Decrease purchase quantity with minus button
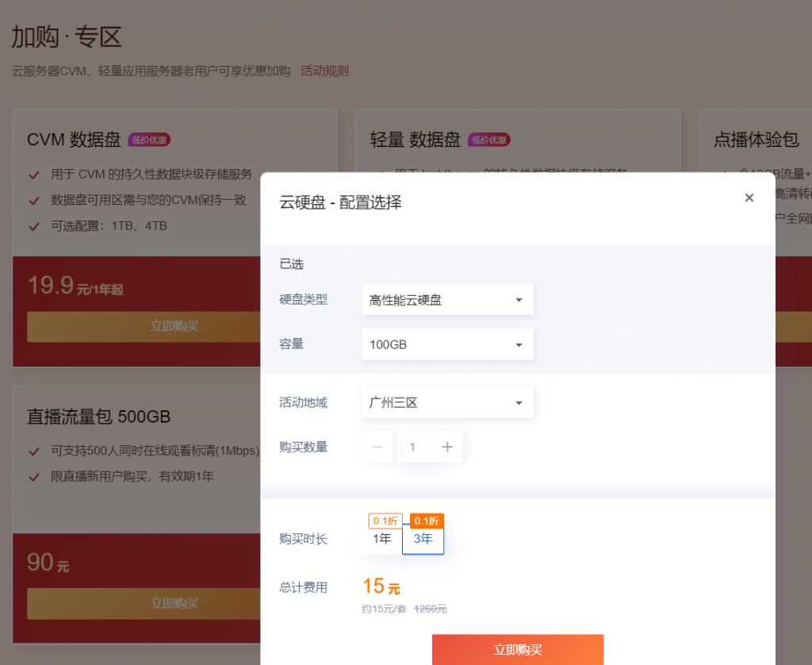The height and width of the screenshot is (665, 812). pos(377,448)
